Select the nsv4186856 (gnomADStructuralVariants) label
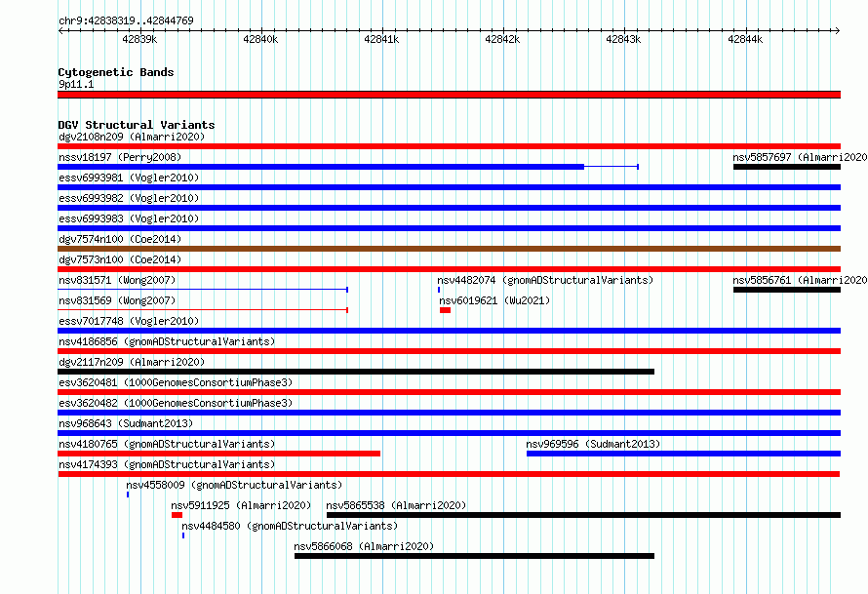This screenshot has height=594, width=868. click(x=167, y=341)
